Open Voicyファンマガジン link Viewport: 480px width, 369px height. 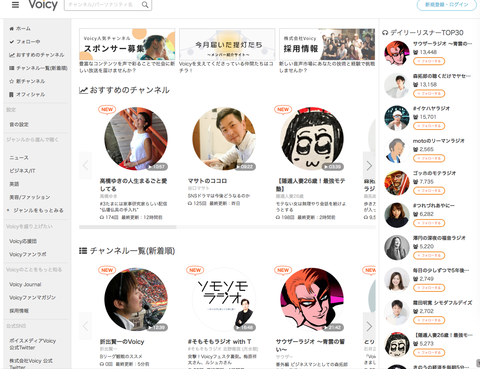(33, 298)
